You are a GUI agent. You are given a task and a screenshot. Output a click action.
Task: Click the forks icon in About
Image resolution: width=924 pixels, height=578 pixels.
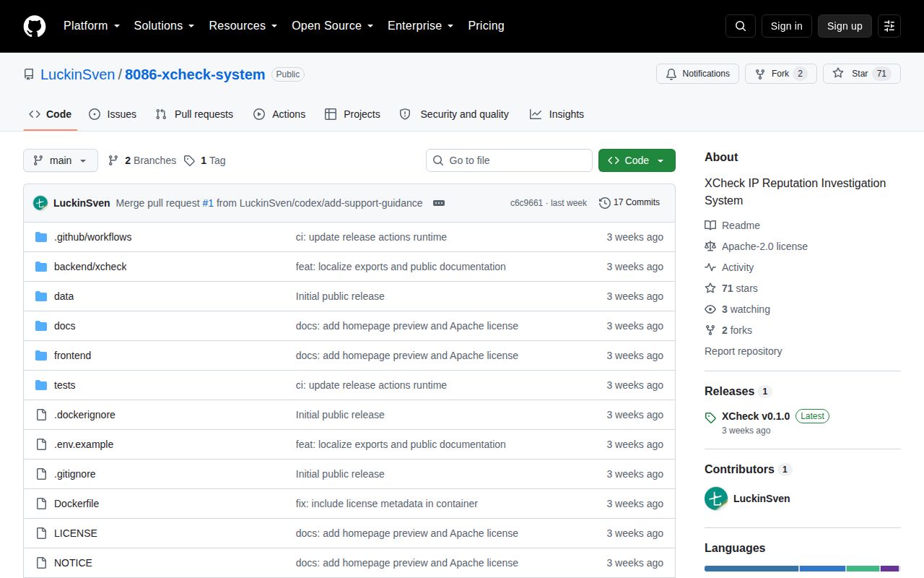pos(710,330)
